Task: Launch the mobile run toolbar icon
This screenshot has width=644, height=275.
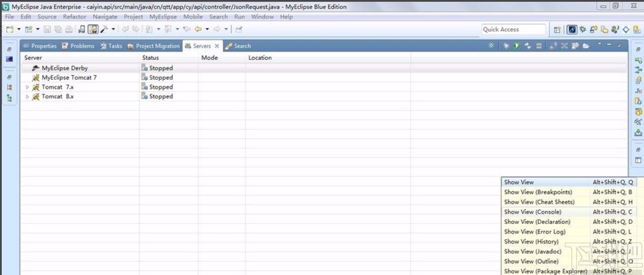Action: tap(81, 29)
